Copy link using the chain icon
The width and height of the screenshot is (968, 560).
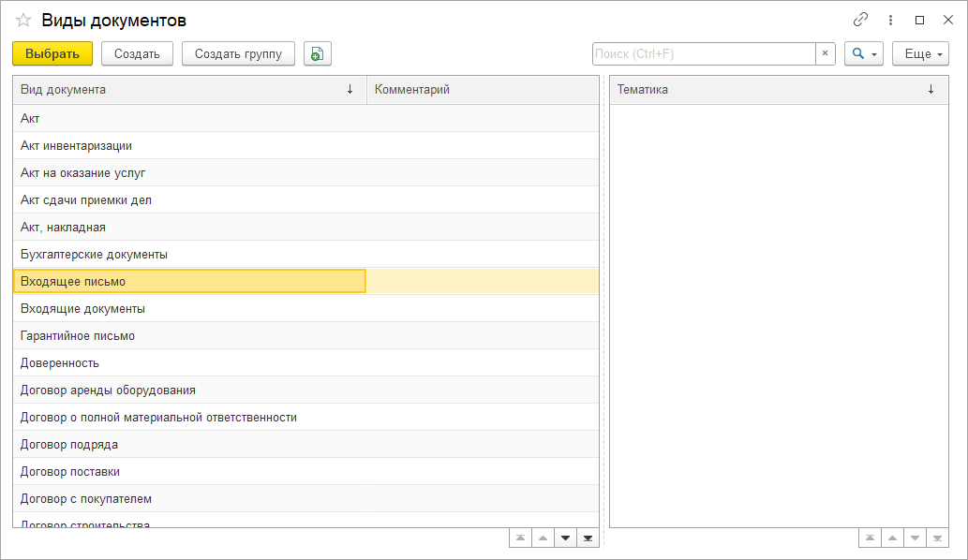click(x=860, y=20)
